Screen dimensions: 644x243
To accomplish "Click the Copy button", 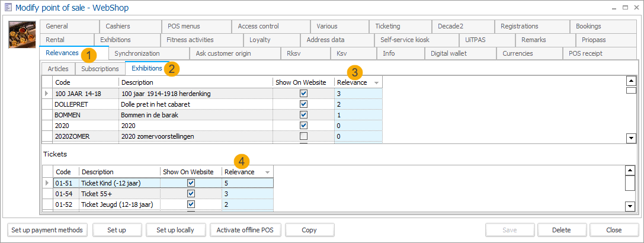I will (x=309, y=230).
